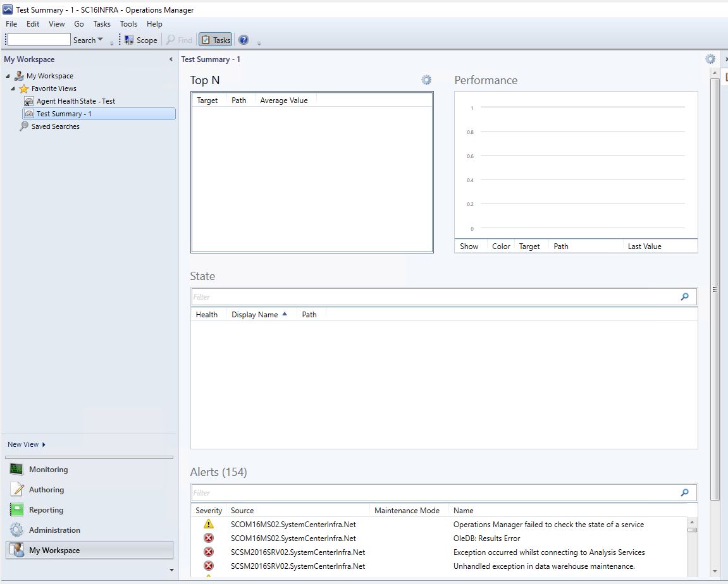Collapse the Favorite Views tree node
Image resolution: width=728 pixels, height=584 pixels.
(13, 88)
